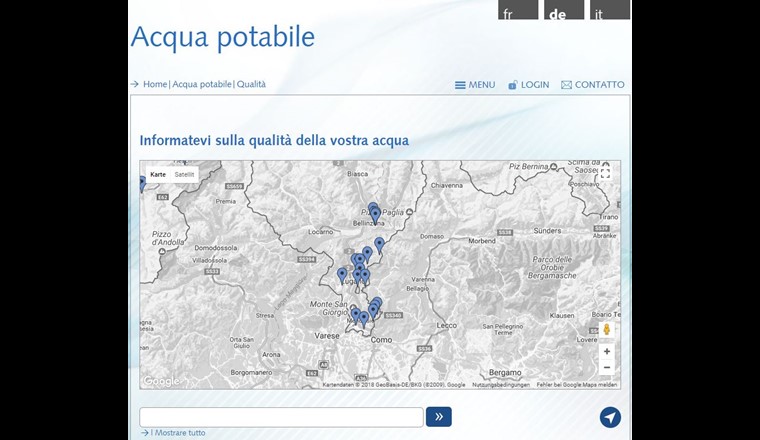The height and width of the screenshot is (440, 760).
Task: Click the Como label on the map
Action: click(381, 340)
